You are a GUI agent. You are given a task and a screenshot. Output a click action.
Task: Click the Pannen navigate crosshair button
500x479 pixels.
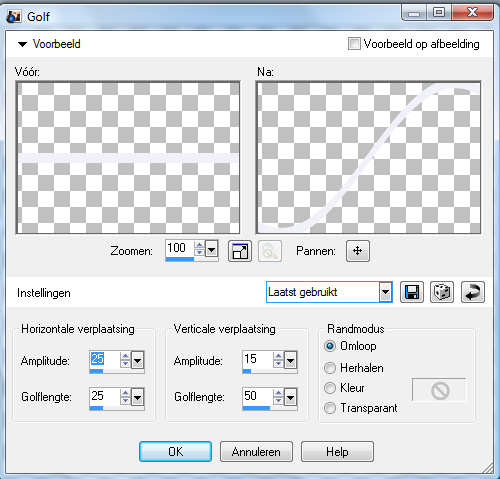[x=358, y=251]
